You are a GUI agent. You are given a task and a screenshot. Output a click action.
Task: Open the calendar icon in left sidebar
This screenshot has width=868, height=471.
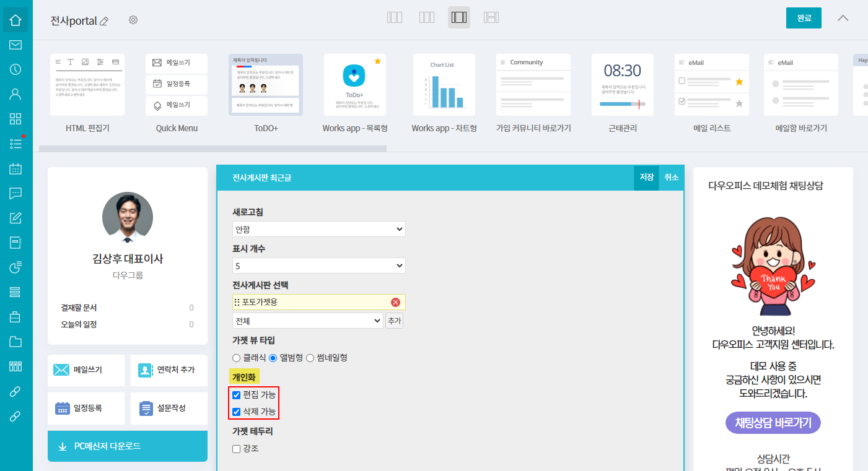coord(15,168)
